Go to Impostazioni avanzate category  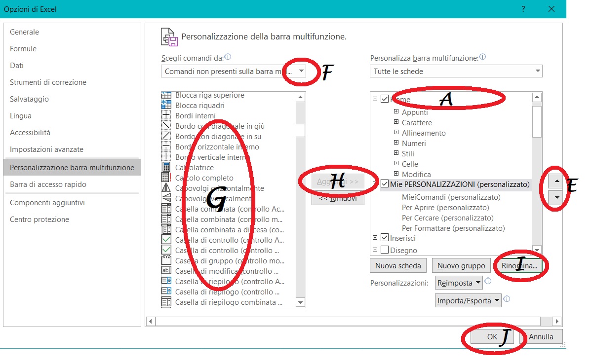72,149
